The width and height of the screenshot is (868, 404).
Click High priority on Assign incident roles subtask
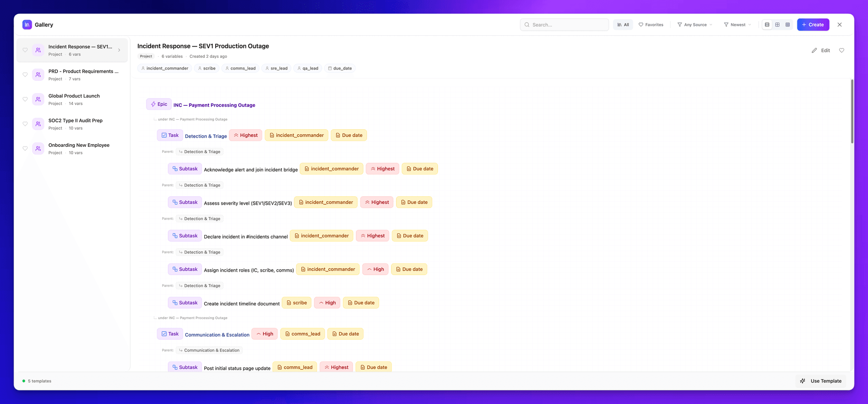(375, 269)
